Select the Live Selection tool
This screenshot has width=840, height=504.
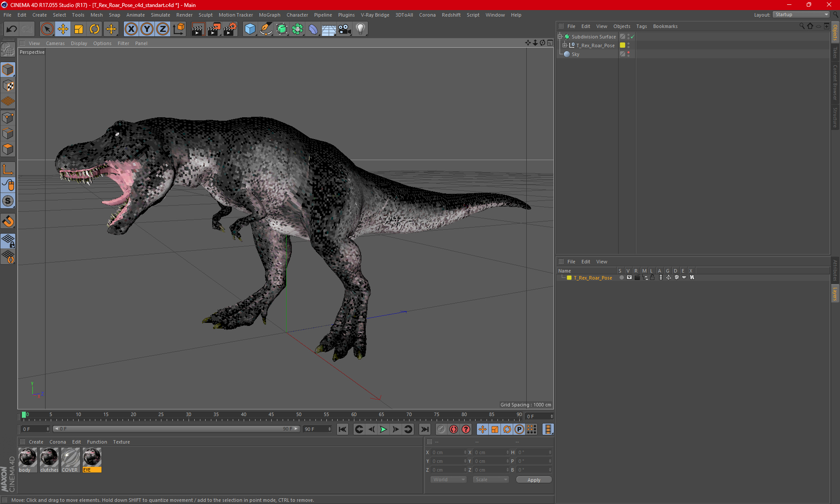(47, 29)
